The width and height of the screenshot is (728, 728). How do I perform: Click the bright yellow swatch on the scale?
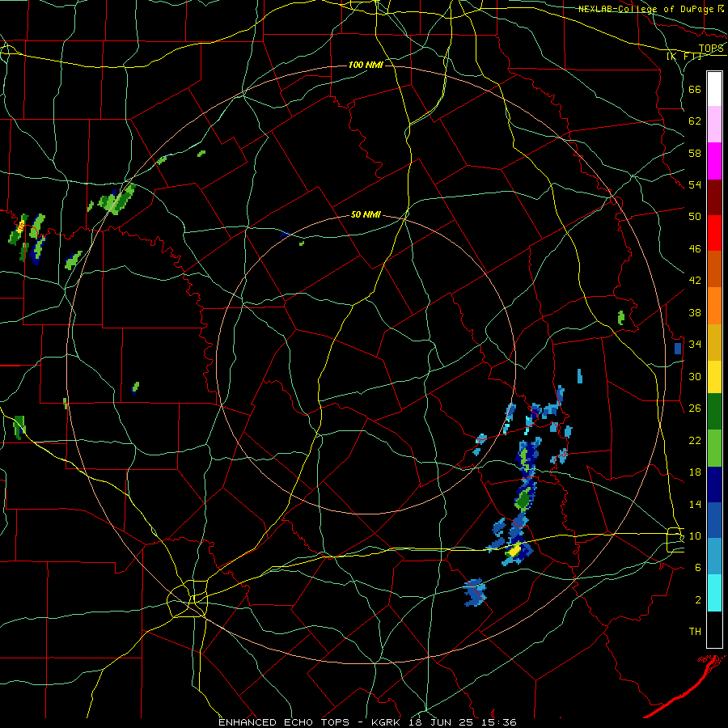click(x=714, y=376)
